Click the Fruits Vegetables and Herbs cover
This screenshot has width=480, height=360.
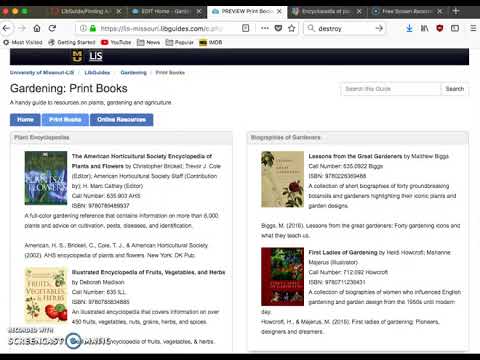(x=46, y=295)
